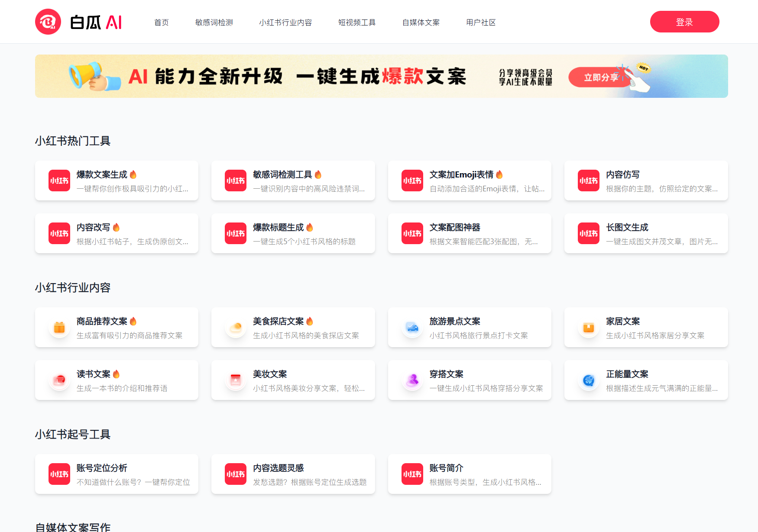758x532 pixels.
Task: Open the 短视频工具 nav item
Action: pyautogui.click(x=357, y=23)
